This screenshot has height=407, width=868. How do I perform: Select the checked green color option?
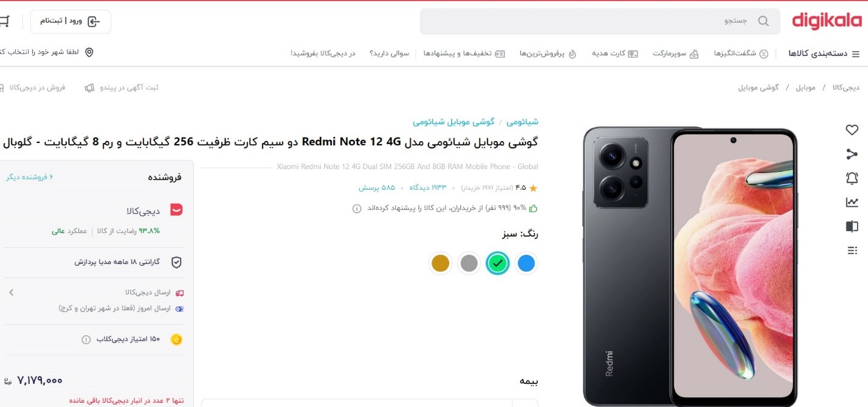point(498,263)
